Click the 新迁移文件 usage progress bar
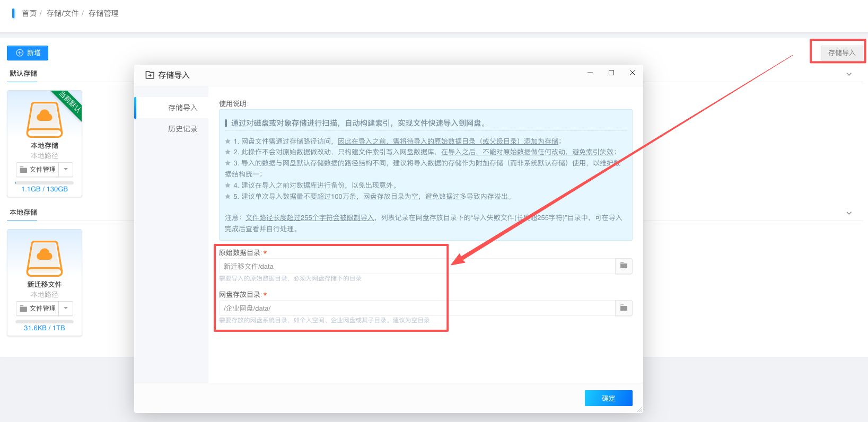 pos(45,322)
